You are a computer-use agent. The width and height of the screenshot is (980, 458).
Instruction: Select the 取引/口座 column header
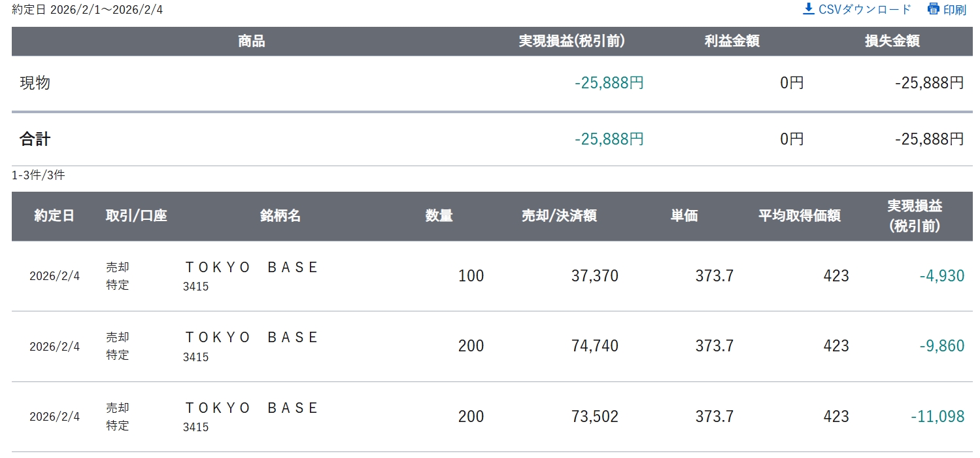click(136, 216)
